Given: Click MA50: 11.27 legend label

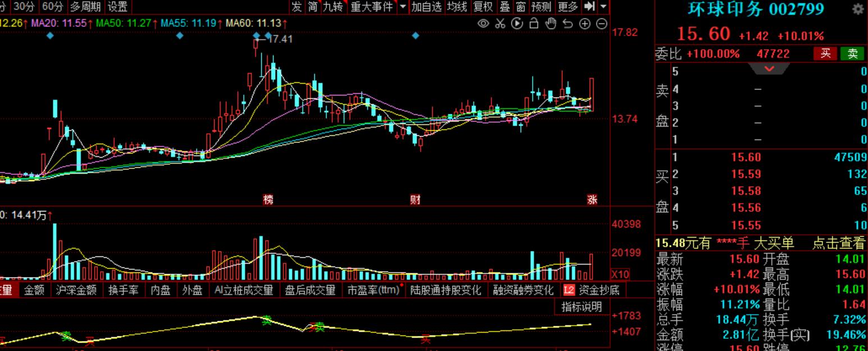Looking at the screenshot, I should (x=124, y=24).
